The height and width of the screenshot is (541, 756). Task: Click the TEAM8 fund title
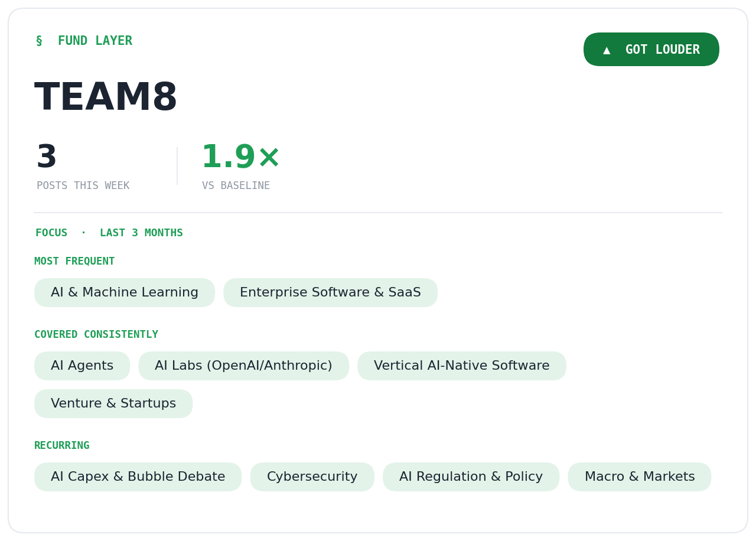pyautogui.click(x=106, y=98)
